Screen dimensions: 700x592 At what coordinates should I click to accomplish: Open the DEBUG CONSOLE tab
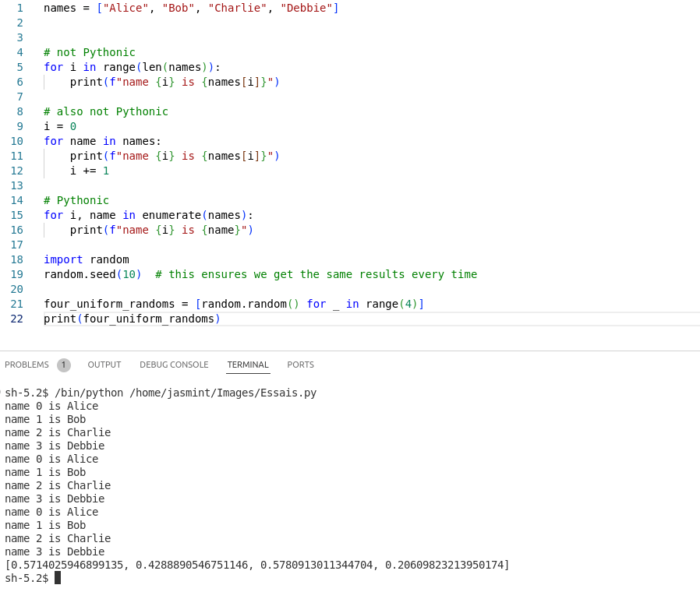click(174, 365)
